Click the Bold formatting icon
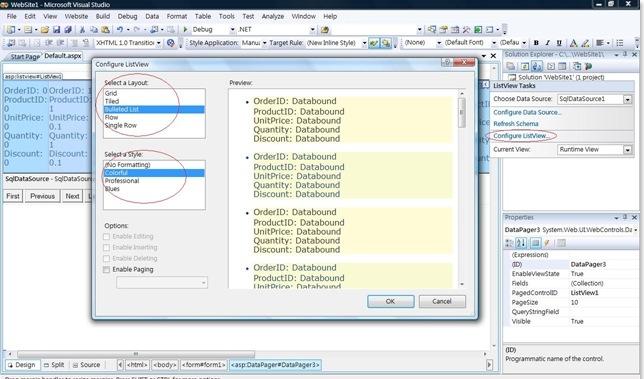The image size is (644, 379). click(536, 43)
